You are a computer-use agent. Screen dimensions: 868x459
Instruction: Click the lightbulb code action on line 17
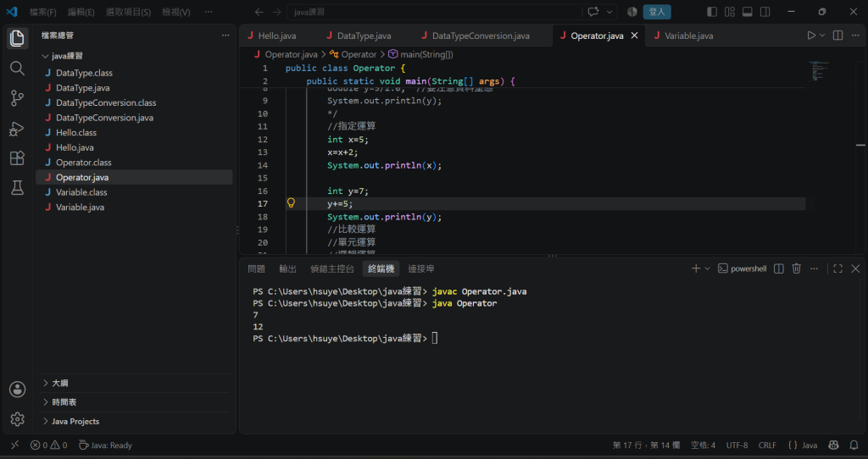click(291, 203)
